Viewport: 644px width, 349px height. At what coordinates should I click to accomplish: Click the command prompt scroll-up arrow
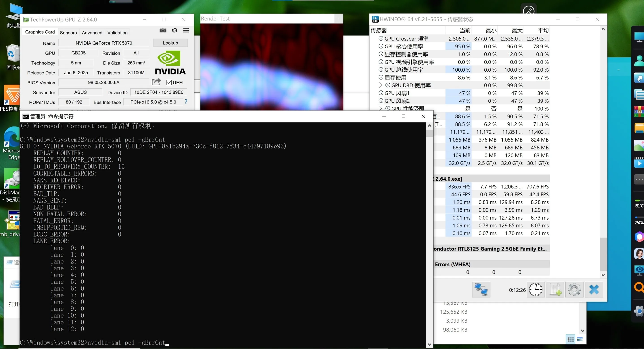(x=430, y=126)
